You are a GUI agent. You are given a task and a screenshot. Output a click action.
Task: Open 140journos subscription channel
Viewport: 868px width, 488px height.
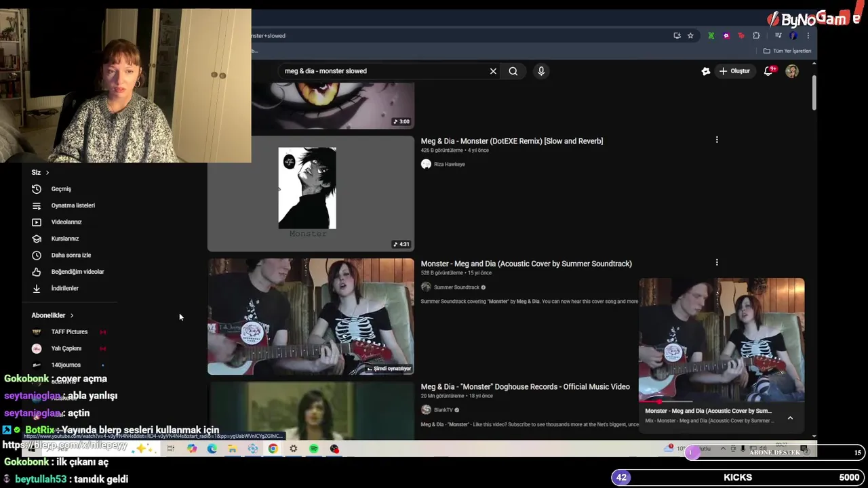coord(66,365)
